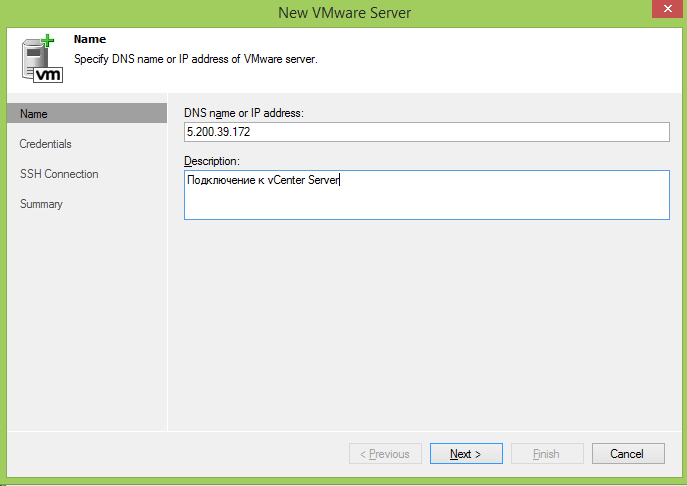
Task: Click the 'DNS name or IP address' label
Action: click(x=243, y=113)
